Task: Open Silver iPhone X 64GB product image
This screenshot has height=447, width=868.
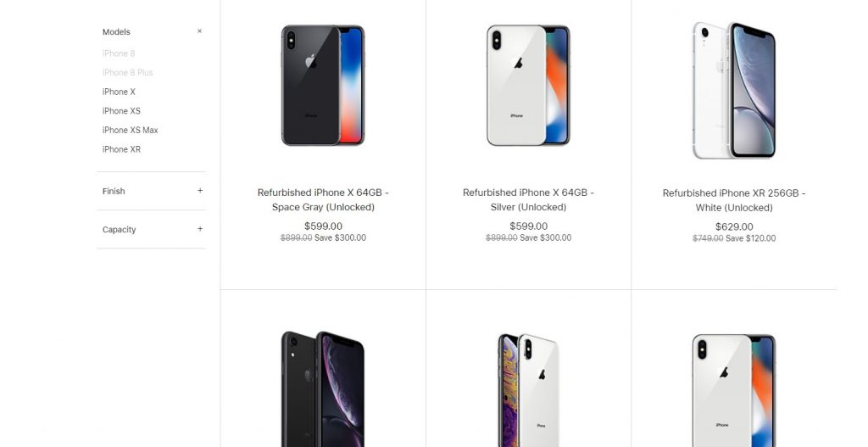Action: [x=528, y=86]
